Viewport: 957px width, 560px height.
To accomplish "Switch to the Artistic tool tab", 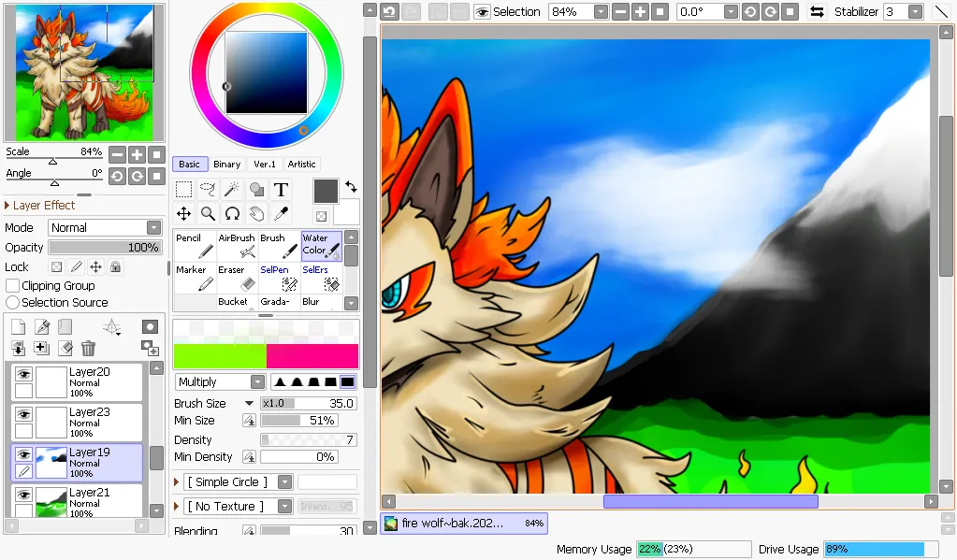I will click(x=301, y=165).
